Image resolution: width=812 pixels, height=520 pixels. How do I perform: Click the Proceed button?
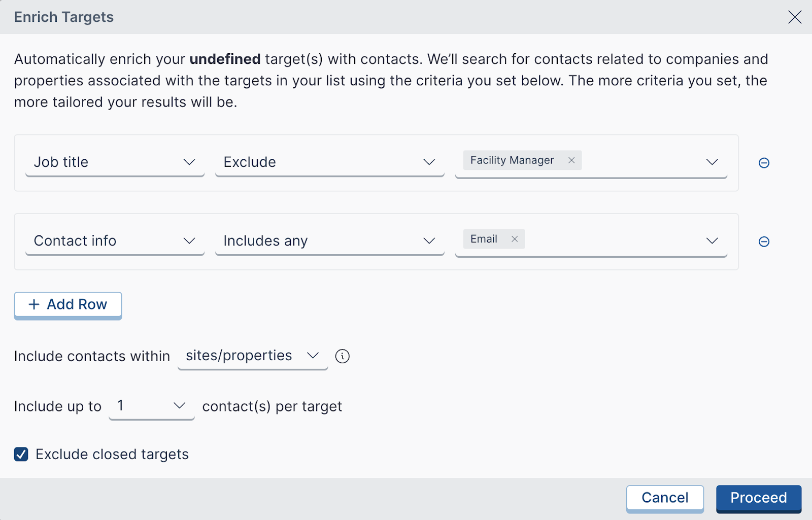[x=758, y=498]
